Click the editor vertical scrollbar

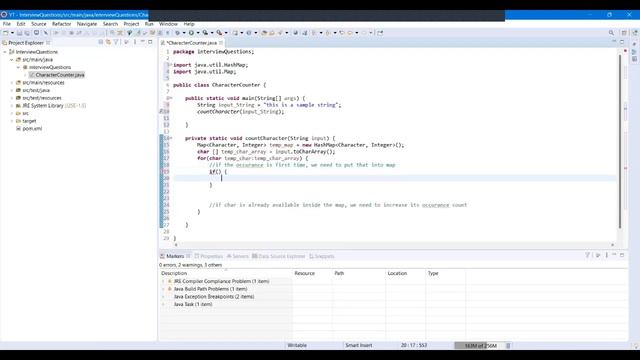coord(620,141)
